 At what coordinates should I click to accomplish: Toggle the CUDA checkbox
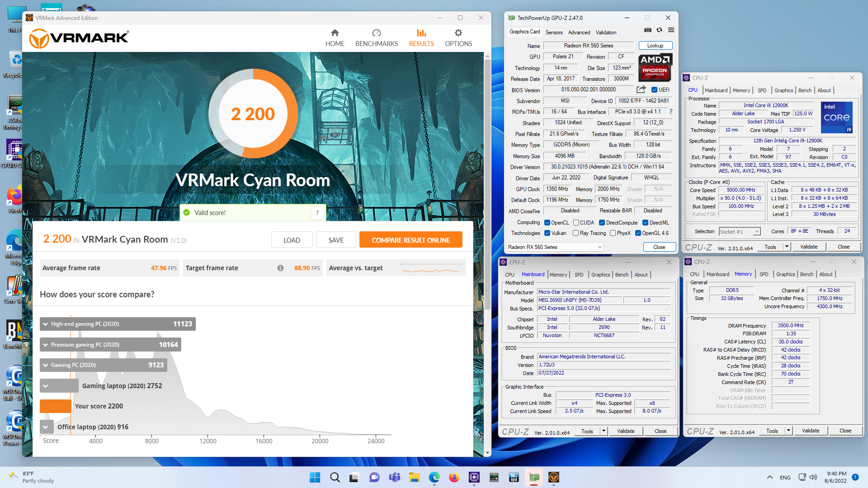point(576,223)
